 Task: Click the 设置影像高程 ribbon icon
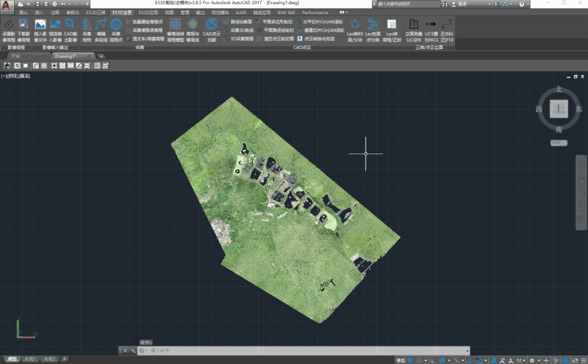point(9,31)
